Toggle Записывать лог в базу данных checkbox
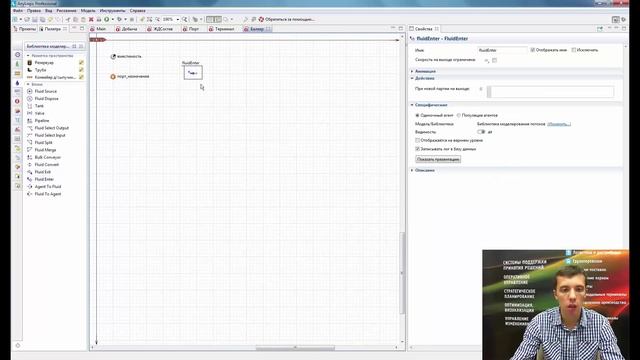This screenshot has height=360, width=640. coord(417,149)
